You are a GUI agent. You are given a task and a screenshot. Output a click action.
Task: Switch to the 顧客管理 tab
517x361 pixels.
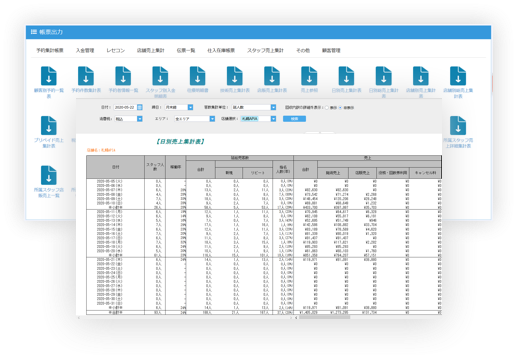331,50
